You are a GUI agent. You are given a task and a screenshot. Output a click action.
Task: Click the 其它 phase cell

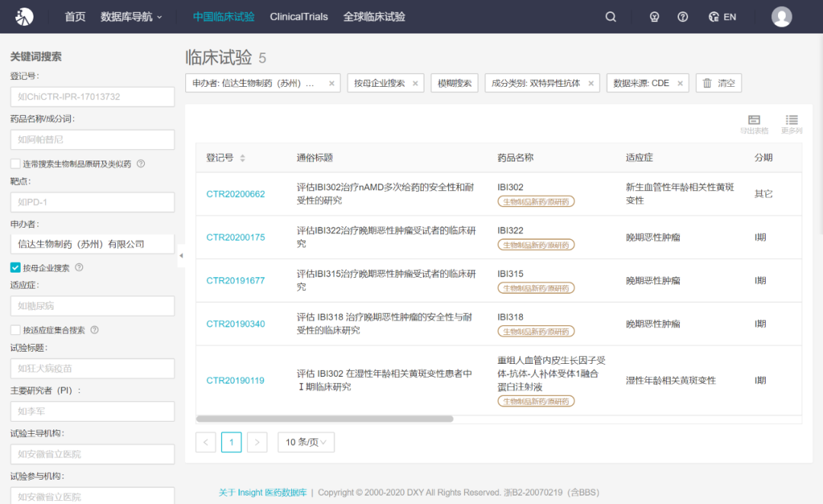pyautogui.click(x=763, y=194)
